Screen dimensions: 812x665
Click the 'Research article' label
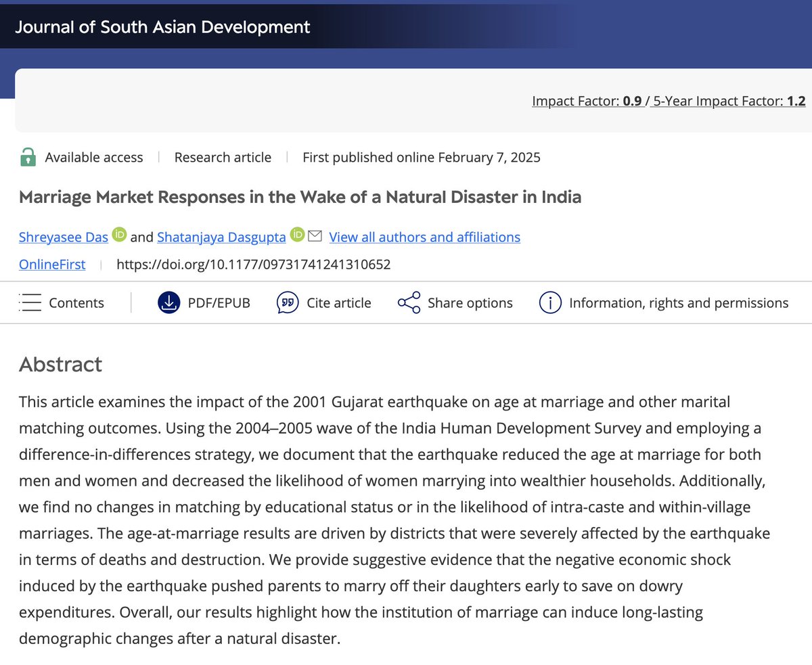223,158
